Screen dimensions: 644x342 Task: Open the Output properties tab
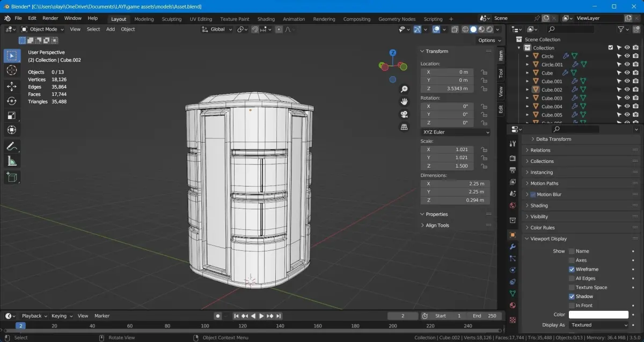tap(513, 170)
